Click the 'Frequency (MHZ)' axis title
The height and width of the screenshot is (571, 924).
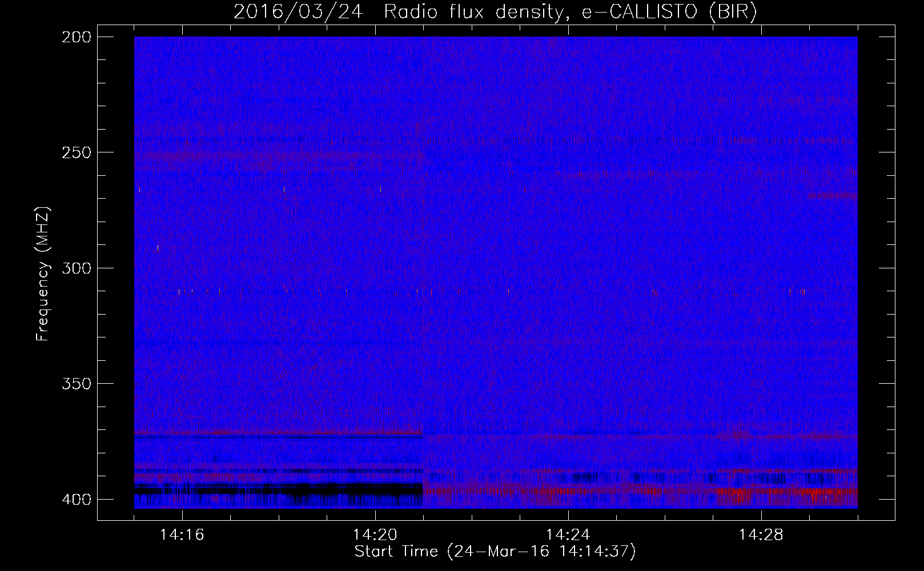43,274
